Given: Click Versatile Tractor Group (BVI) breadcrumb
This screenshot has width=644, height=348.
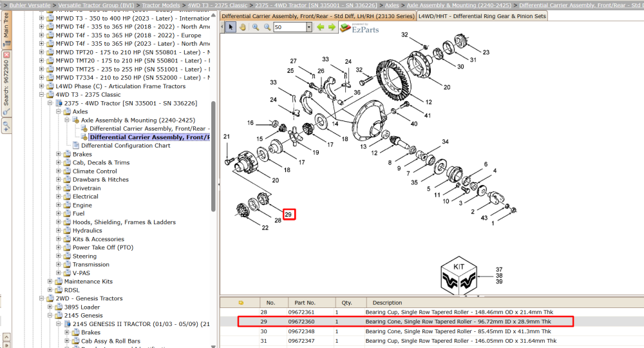Looking at the screenshot, I should coord(96,5).
